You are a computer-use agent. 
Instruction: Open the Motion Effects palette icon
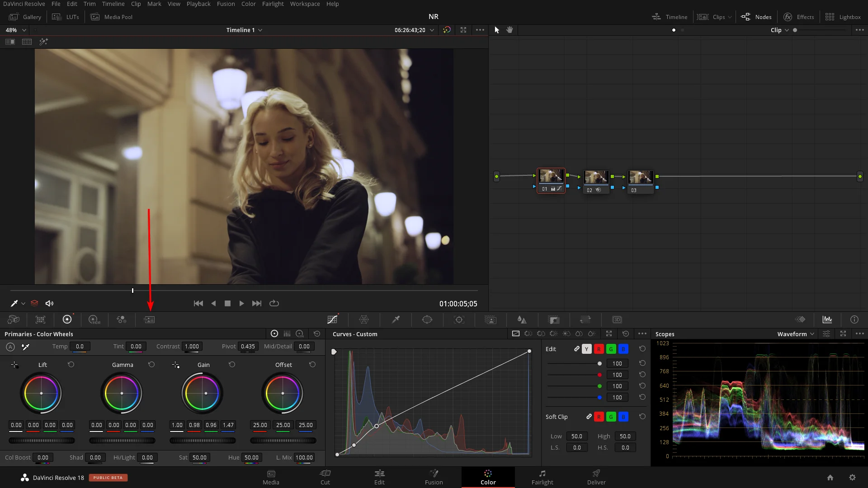point(149,319)
